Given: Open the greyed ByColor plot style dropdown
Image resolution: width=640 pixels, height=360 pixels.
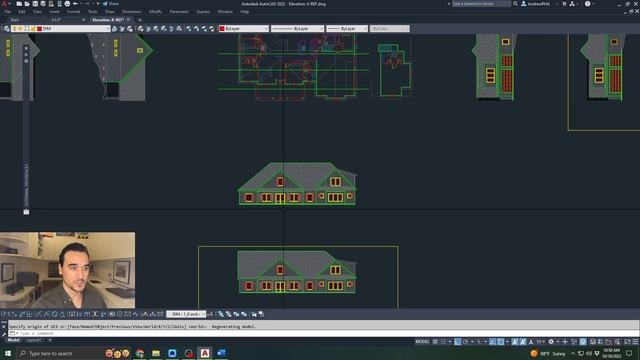Looking at the screenshot, I should (389, 29).
